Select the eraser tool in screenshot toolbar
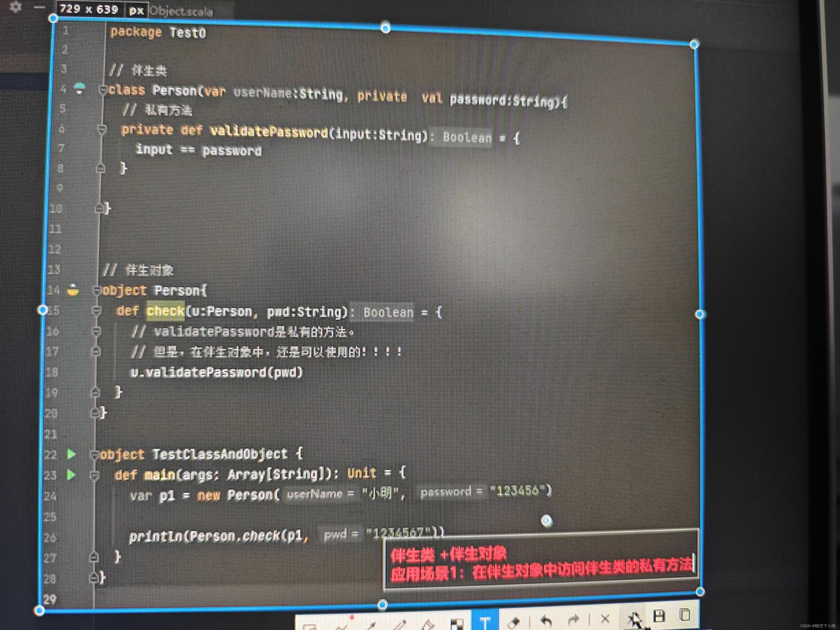The height and width of the screenshot is (630, 840). (514, 623)
